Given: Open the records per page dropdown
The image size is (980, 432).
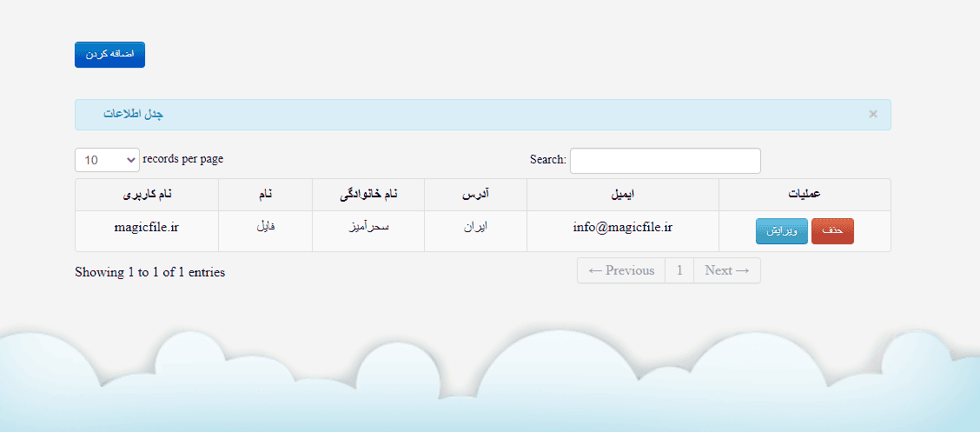Looking at the screenshot, I should click(x=107, y=159).
